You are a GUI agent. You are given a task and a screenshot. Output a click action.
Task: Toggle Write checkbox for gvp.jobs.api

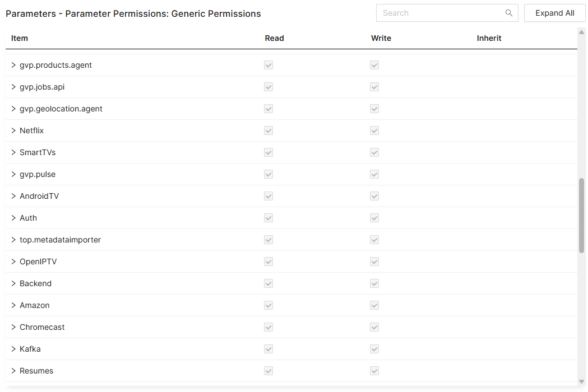pos(374,87)
